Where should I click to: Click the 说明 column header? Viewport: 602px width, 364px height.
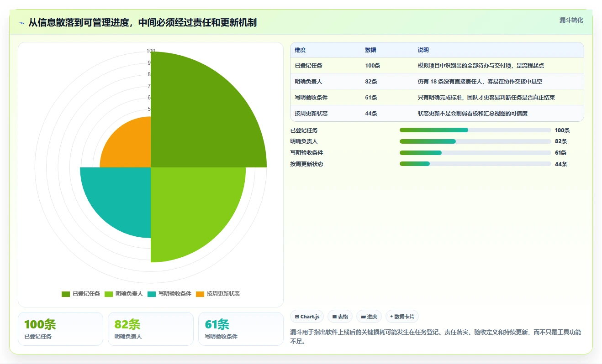pos(423,50)
